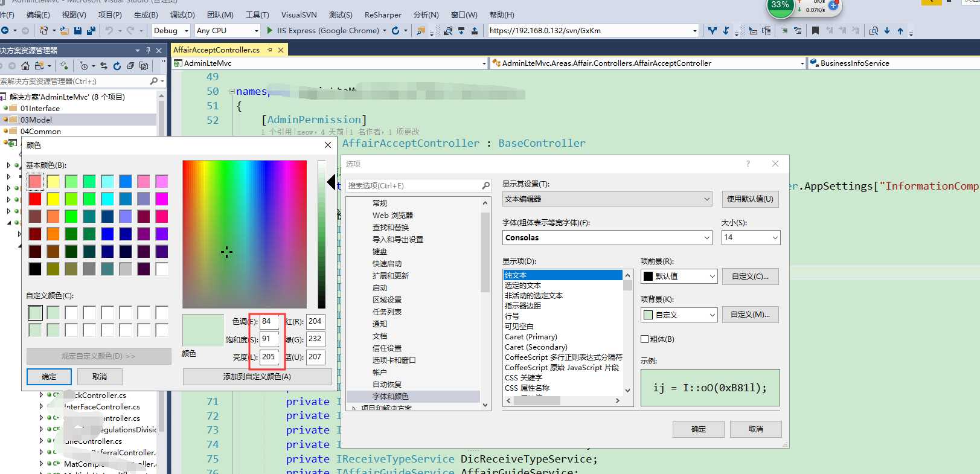Screen dimensions: 980x474
Task: Open the VisualSVN menu
Action: click(299, 14)
